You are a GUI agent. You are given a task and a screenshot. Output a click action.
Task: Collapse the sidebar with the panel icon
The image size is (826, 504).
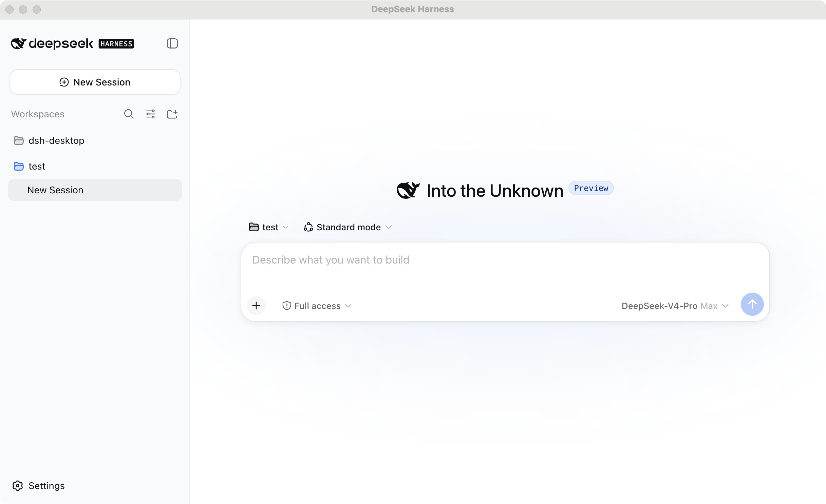[172, 43]
